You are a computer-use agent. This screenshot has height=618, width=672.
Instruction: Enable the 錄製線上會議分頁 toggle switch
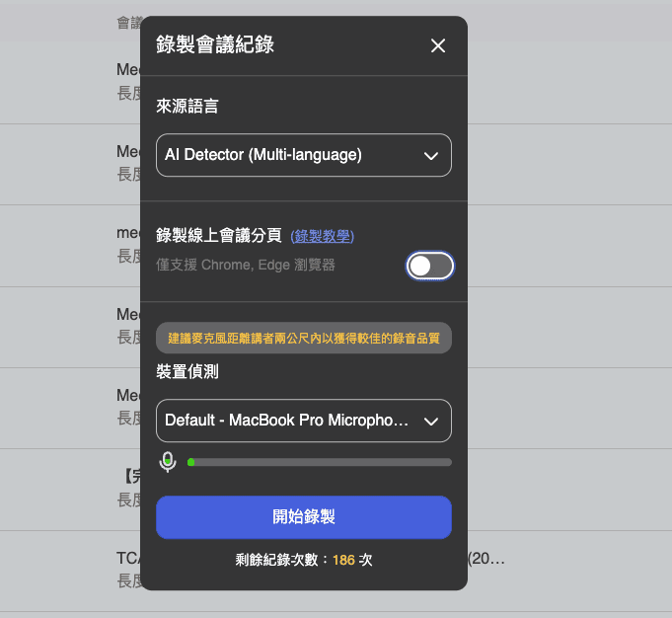tap(429, 266)
